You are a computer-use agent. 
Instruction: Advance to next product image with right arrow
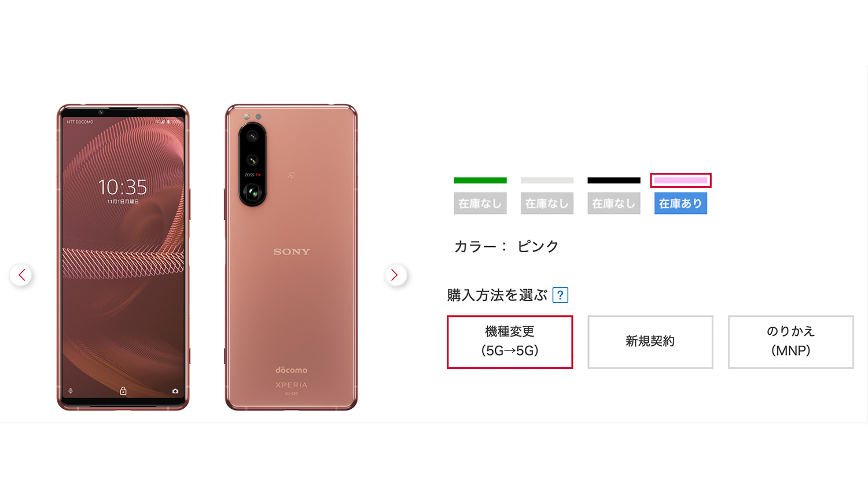click(x=395, y=275)
